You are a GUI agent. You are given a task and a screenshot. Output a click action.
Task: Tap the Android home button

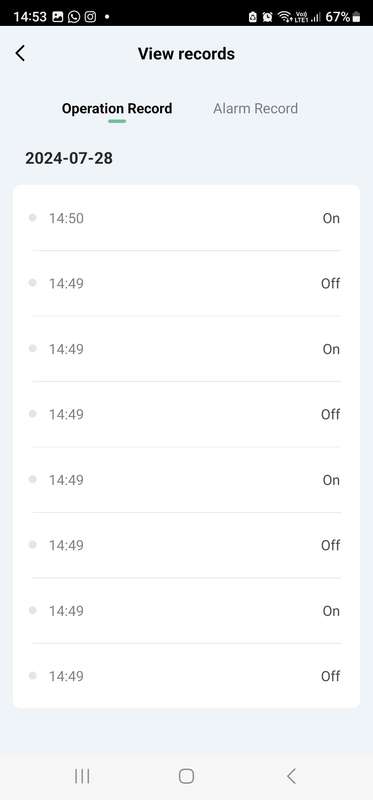pyautogui.click(x=186, y=776)
